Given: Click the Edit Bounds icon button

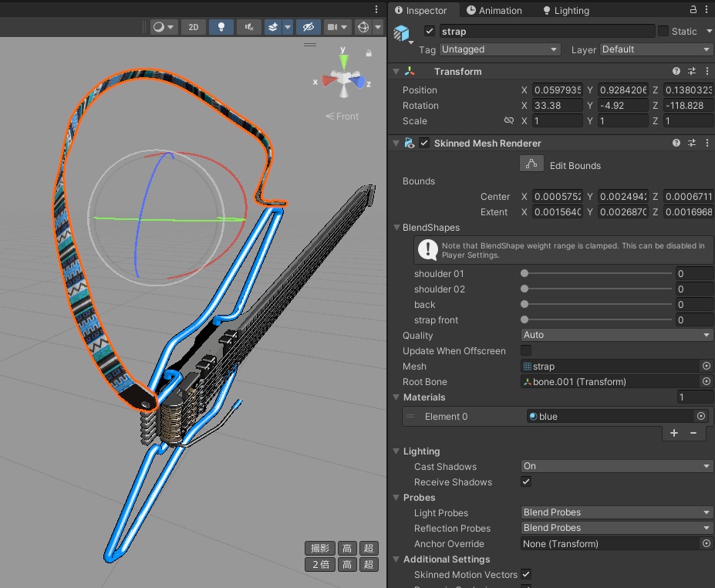Looking at the screenshot, I should [530, 164].
